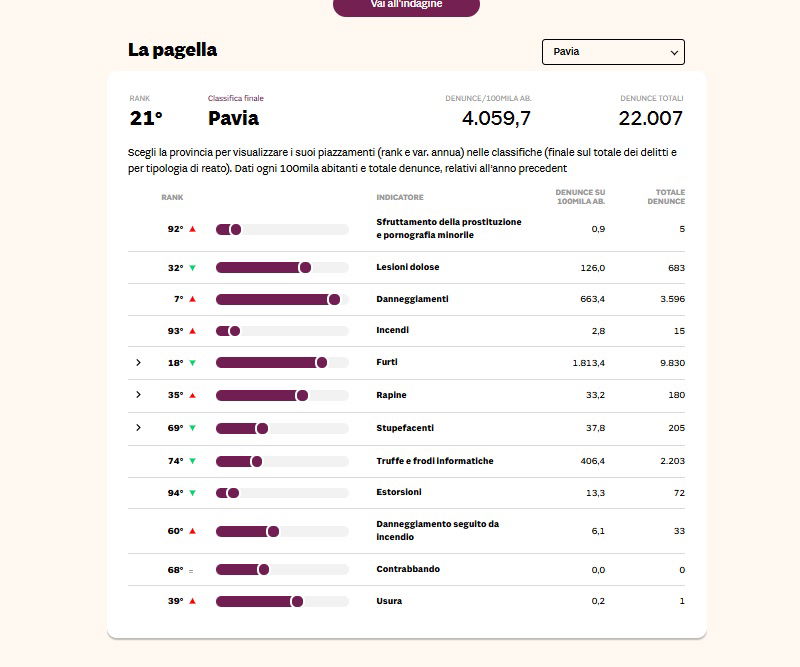Click the Danneggiamenti rank bar handle

[334, 299]
